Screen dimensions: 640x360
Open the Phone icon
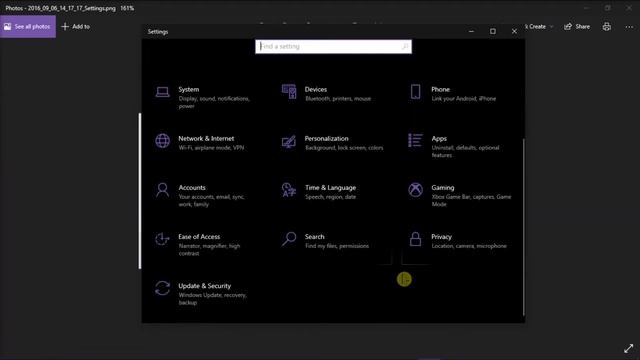click(416, 92)
